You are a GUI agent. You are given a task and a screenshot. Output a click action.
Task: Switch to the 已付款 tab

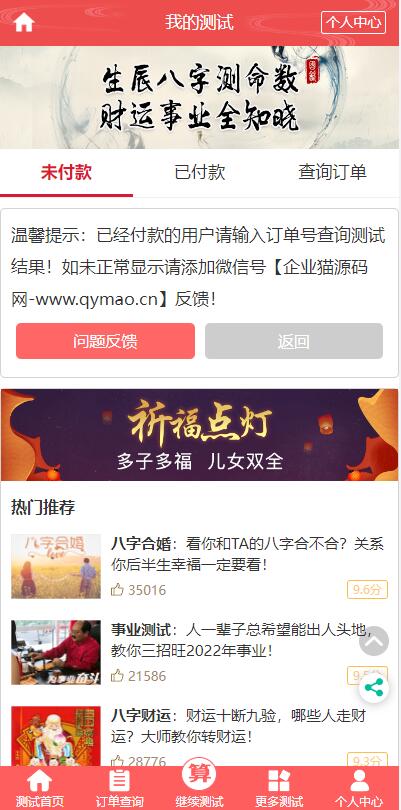[199, 173]
